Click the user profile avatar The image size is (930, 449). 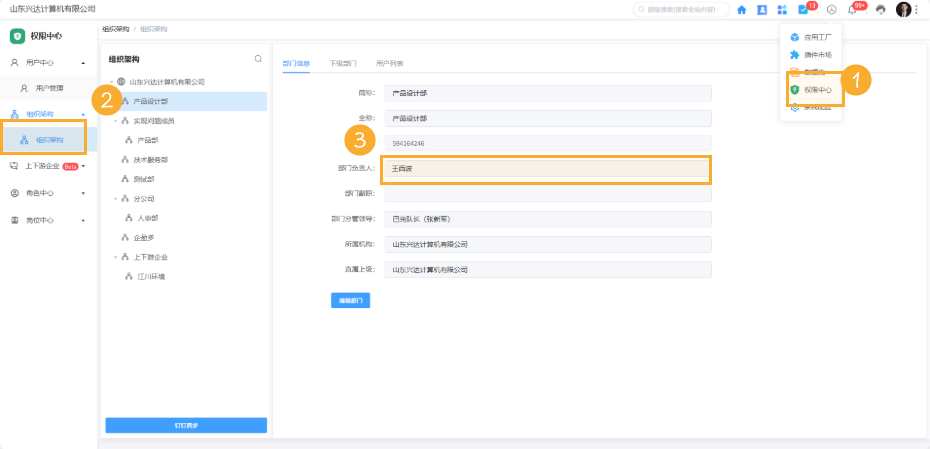(x=903, y=10)
